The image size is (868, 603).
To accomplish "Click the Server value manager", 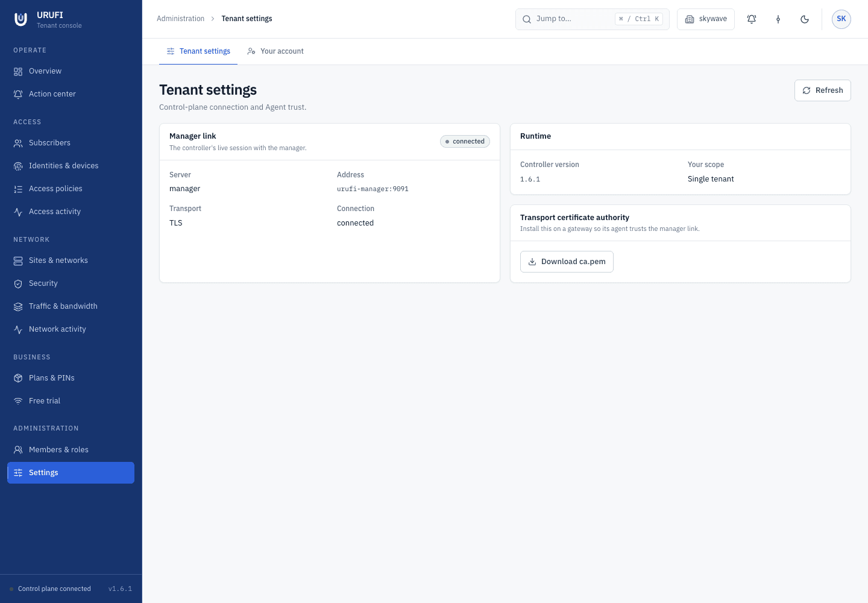I will point(185,189).
